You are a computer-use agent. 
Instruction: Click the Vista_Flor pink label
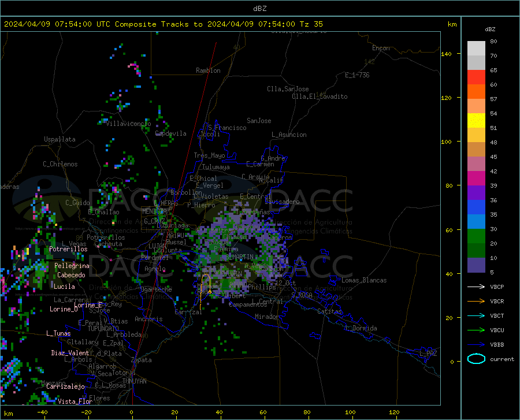[75, 402]
